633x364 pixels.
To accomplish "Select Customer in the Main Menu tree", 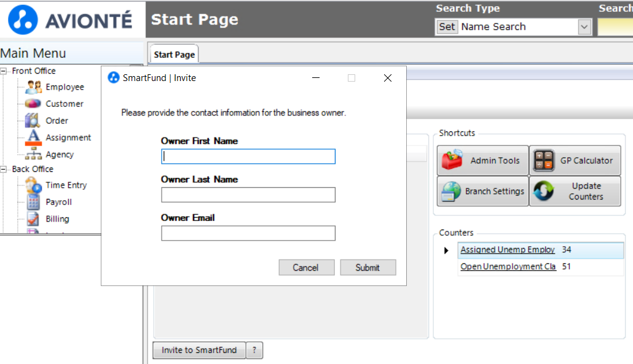I will coord(65,104).
